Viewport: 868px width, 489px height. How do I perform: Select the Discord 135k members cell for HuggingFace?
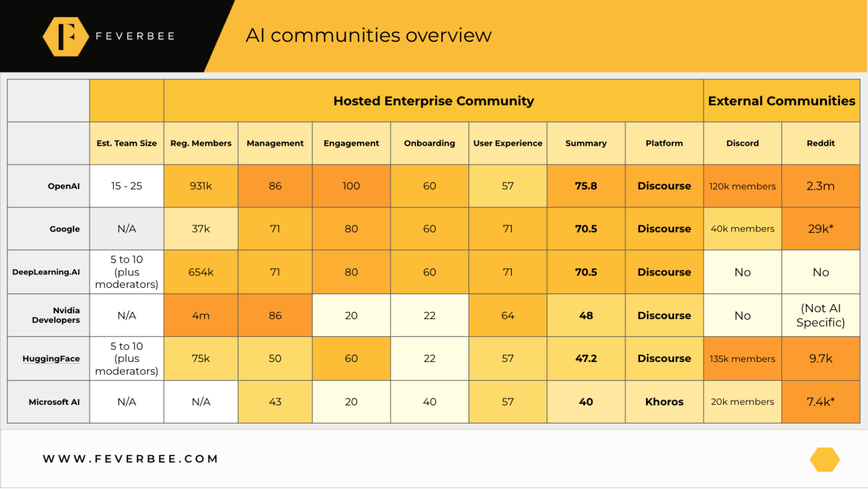coord(742,359)
